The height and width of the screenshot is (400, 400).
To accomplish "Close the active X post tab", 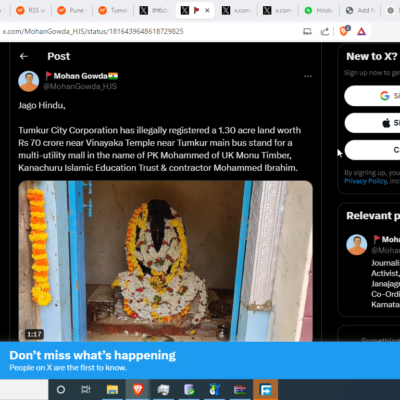I will 207,10.
